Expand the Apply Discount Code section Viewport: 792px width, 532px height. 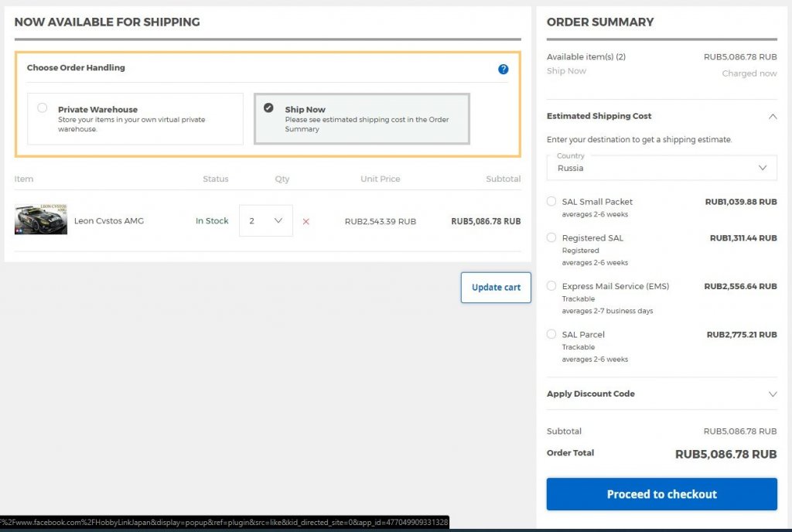(x=772, y=394)
